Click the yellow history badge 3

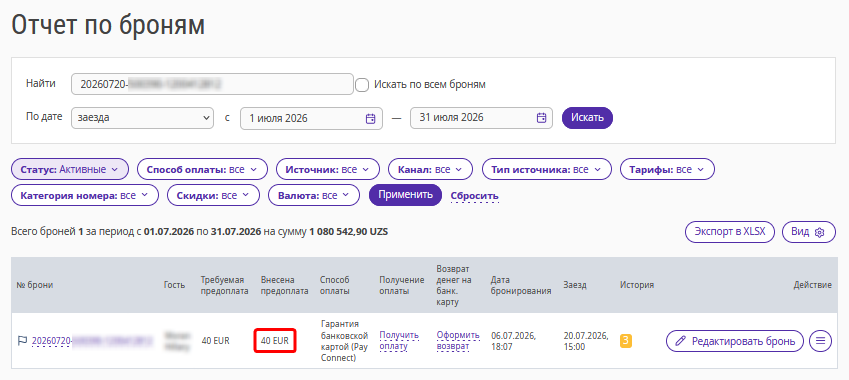pyautogui.click(x=626, y=341)
